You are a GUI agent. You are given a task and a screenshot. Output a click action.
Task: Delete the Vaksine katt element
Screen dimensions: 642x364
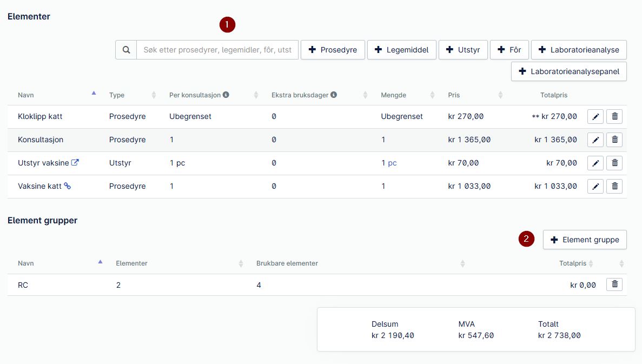pos(614,186)
